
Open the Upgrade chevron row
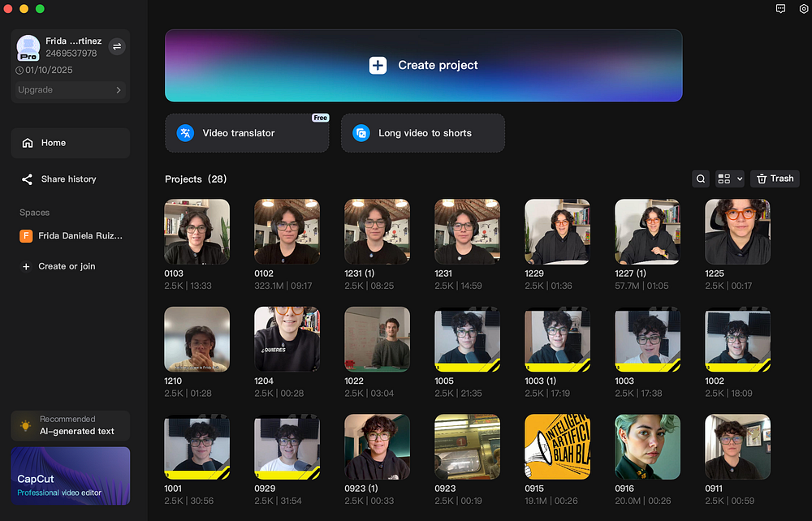[70, 89]
